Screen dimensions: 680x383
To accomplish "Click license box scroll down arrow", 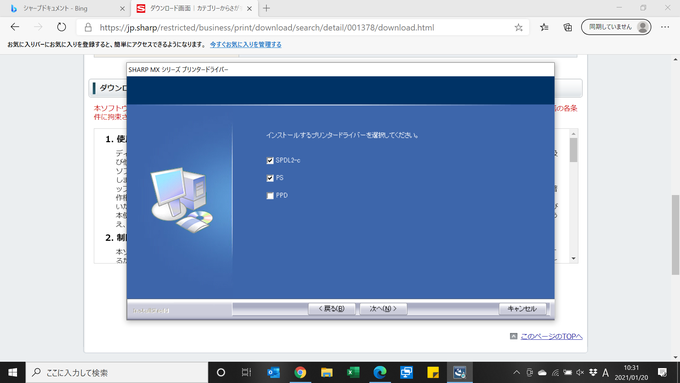I will [x=573, y=259].
